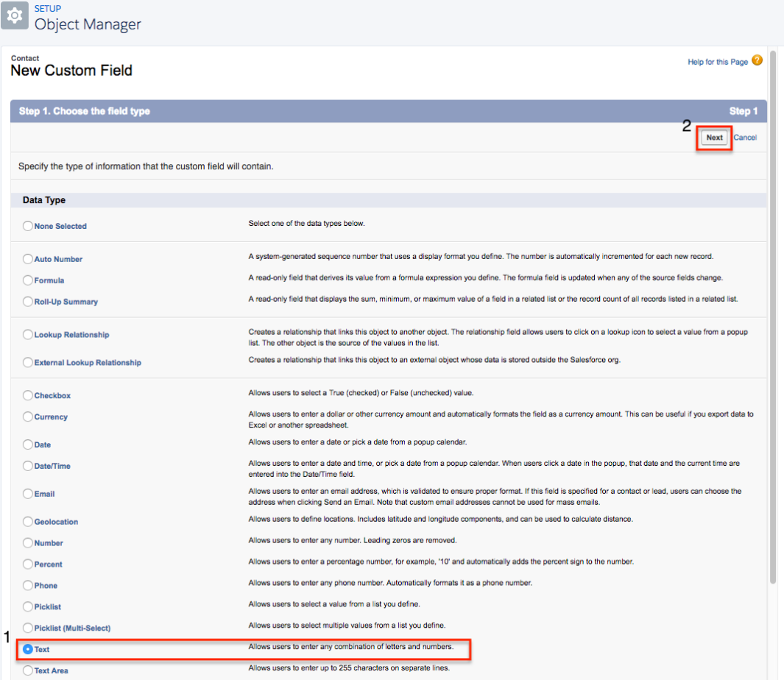Image resolution: width=784 pixels, height=680 pixels.
Task: Select the External Lookup Relationship option
Action: 27,363
